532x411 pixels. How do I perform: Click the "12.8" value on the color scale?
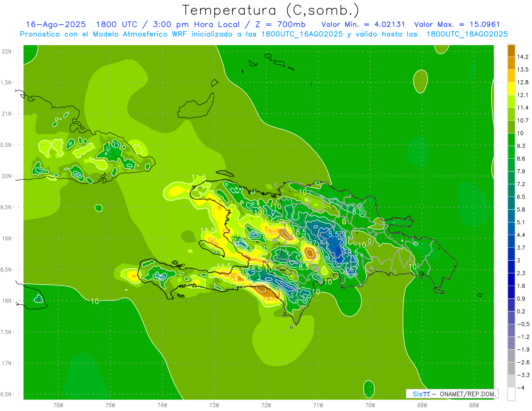523,82
